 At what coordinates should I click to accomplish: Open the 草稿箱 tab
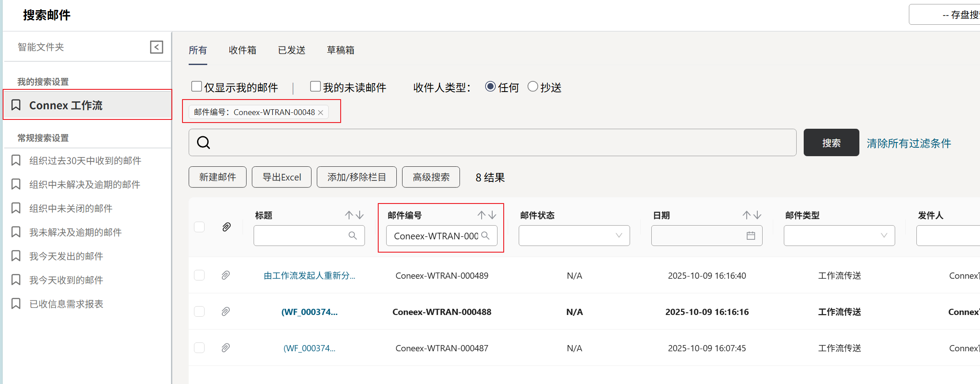pos(341,50)
